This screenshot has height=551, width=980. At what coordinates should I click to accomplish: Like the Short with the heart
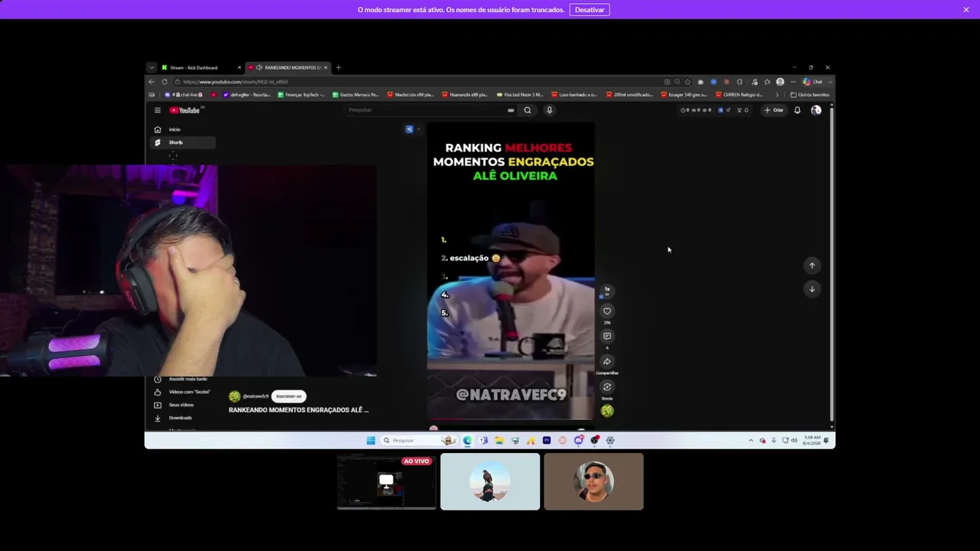pyautogui.click(x=607, y=311)
